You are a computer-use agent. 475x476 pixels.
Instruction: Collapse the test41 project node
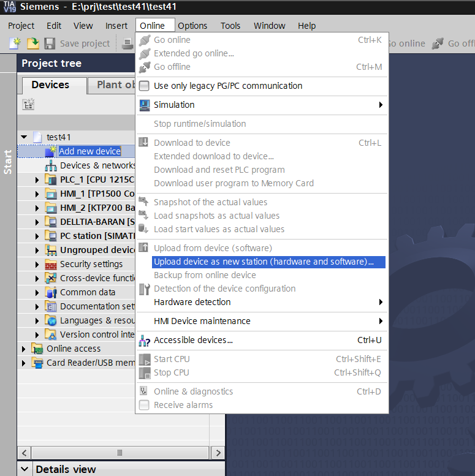[x=24, y=137]
